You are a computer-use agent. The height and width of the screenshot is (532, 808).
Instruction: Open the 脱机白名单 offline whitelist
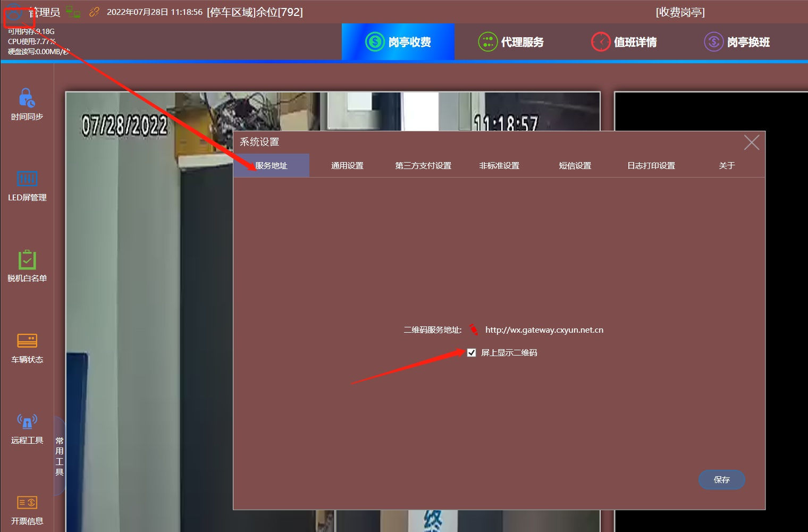click(27, 266)
